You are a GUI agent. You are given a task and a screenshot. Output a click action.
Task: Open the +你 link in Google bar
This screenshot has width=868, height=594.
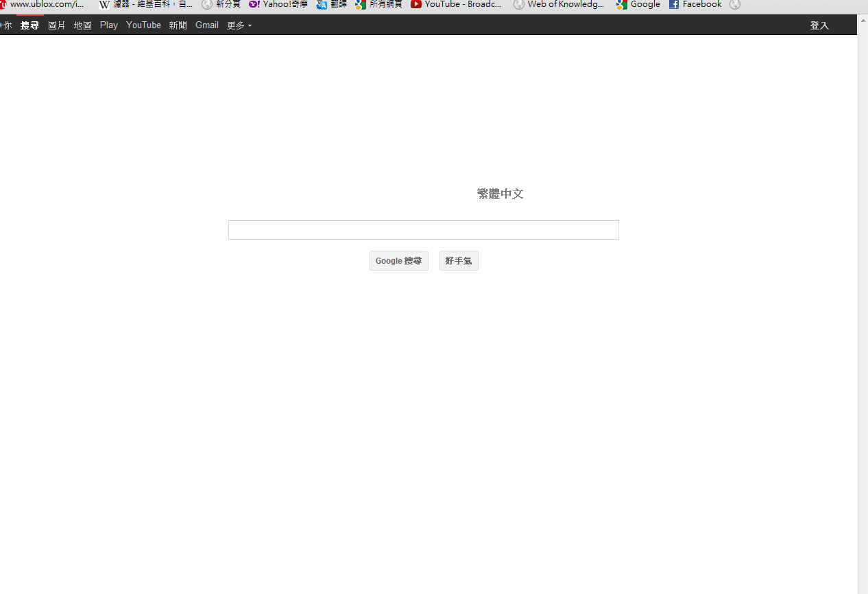pos(5,25)
